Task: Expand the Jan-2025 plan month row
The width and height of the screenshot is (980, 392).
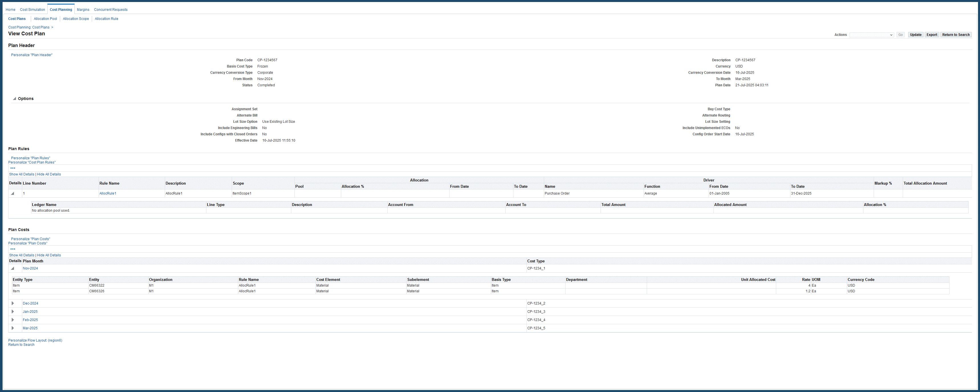Action: [13, 312]
